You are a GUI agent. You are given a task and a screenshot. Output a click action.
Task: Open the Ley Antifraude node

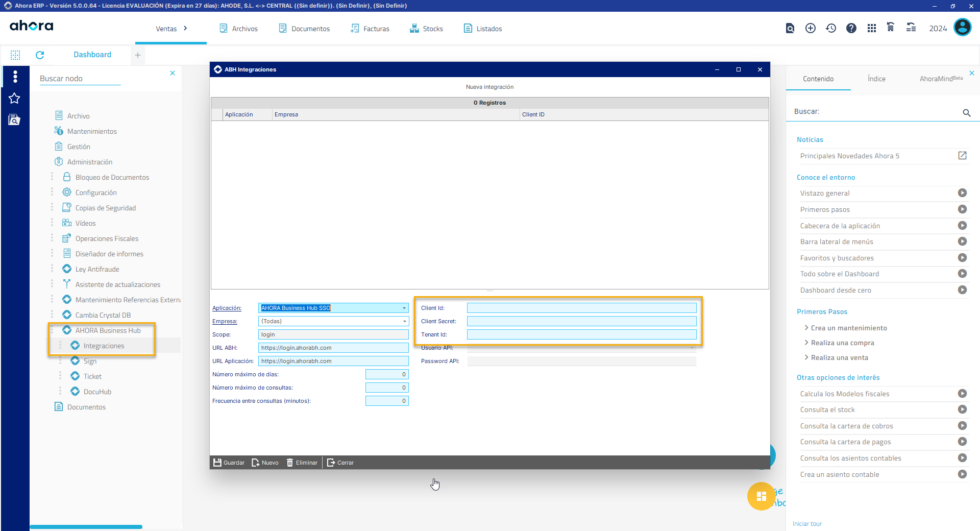pos(97,269)
